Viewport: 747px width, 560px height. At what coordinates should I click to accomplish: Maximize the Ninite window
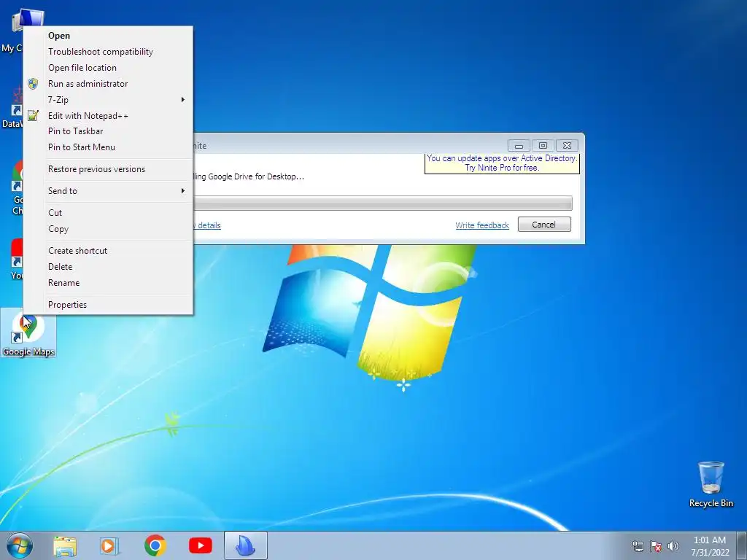click(x=543, y=145)
